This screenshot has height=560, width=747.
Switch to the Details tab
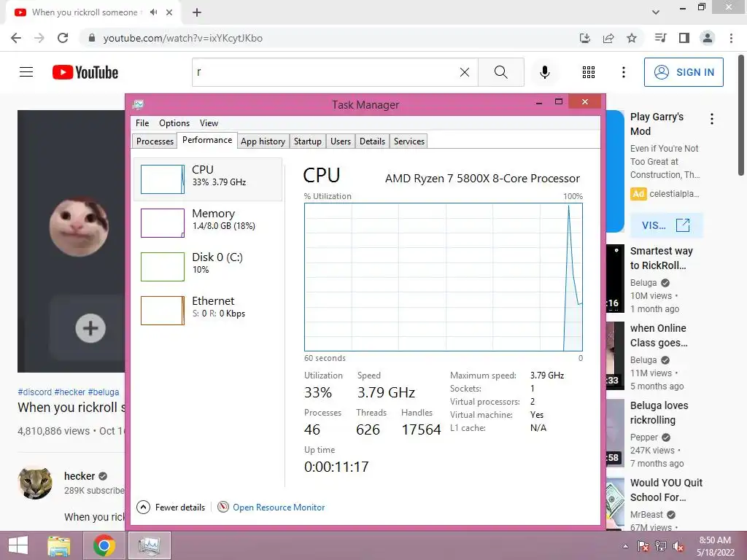click(x=372, y=141)
